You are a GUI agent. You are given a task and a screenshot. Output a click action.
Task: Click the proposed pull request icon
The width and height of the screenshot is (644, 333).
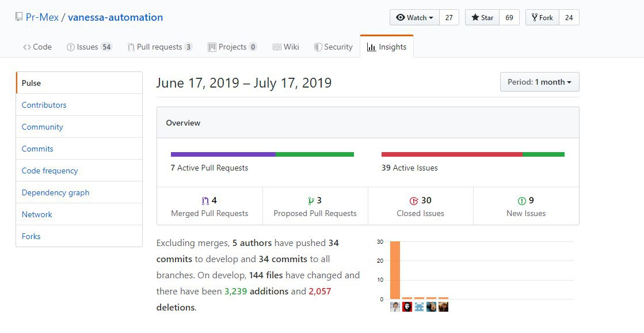(x=311, y=201)
